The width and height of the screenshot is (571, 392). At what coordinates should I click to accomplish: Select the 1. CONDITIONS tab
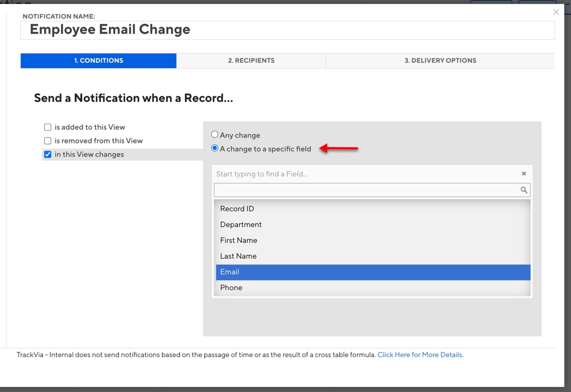(x=99, y=60)
